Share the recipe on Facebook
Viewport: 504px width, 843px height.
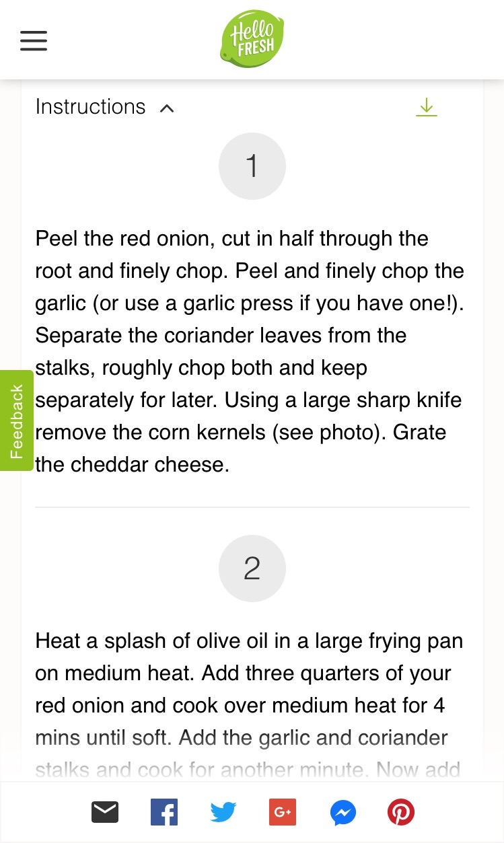pos(164,813)
